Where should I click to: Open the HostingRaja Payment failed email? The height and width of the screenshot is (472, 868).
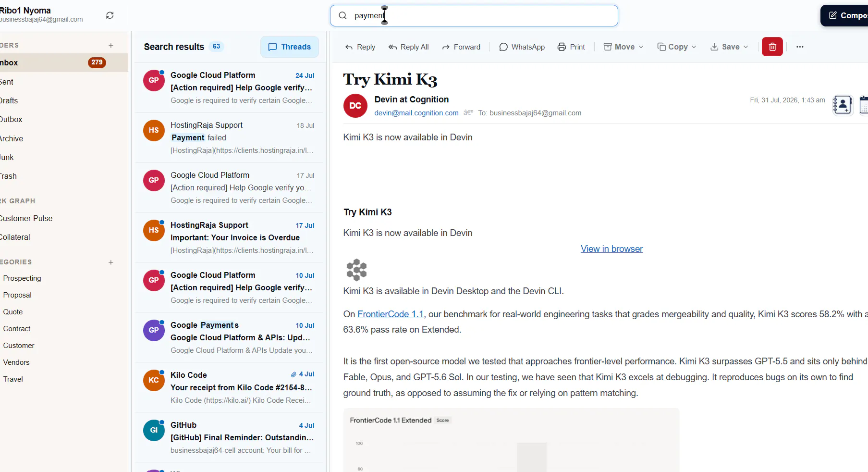[x=229, y=137]
